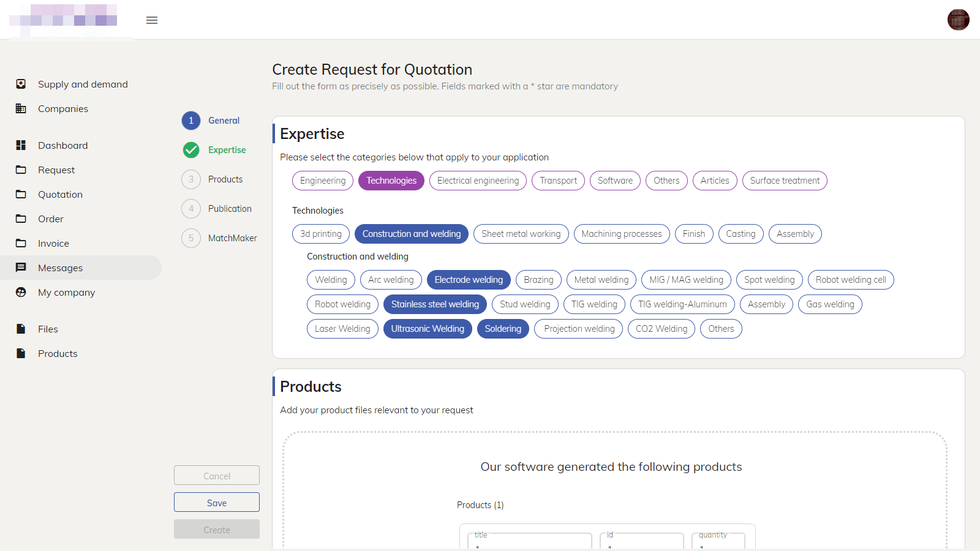This screenshot has height=551, width=980.
Task: Open the user avatar in top right
Action: [x=958, y=20]
